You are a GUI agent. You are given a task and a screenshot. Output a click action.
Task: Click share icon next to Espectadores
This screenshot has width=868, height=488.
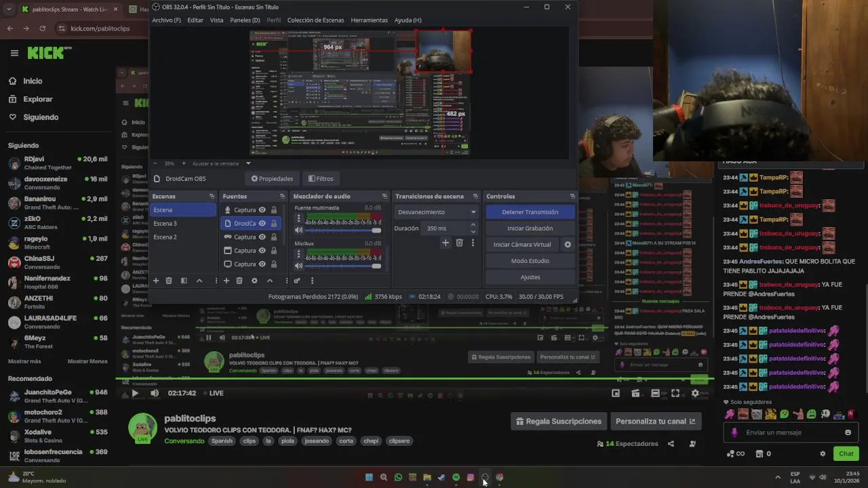coord(671,444)
